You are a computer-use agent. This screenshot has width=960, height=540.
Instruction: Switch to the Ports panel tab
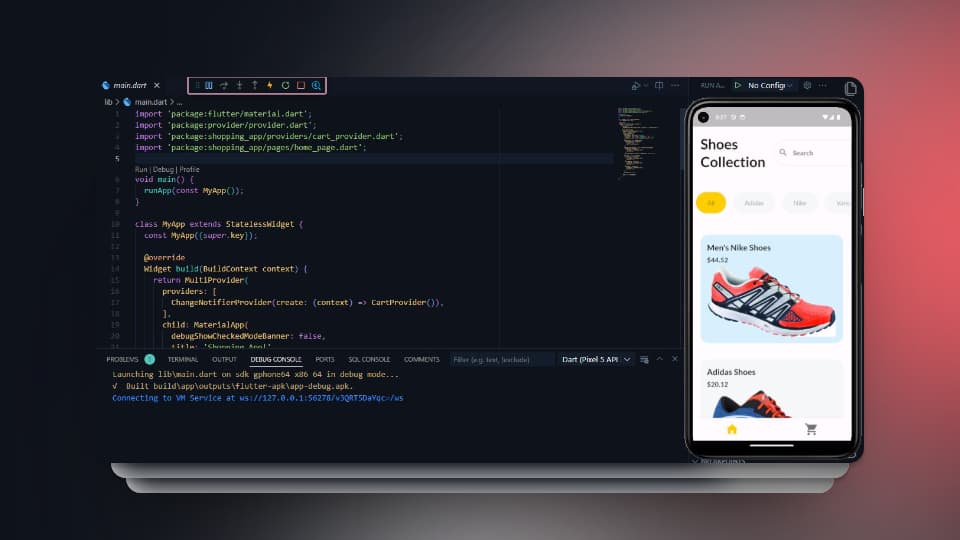tap(324, 359)
